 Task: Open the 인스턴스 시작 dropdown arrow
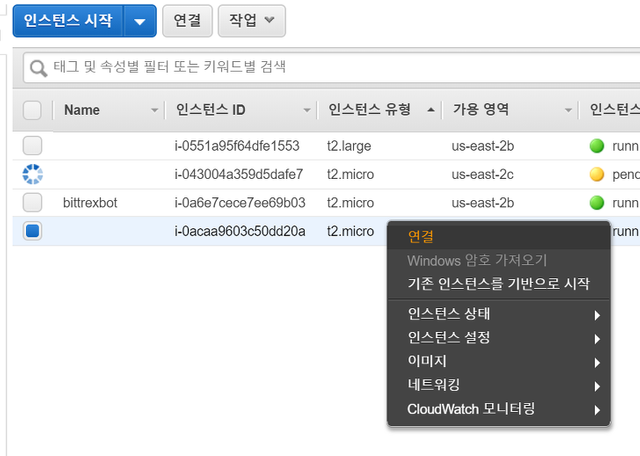point(140,21)
